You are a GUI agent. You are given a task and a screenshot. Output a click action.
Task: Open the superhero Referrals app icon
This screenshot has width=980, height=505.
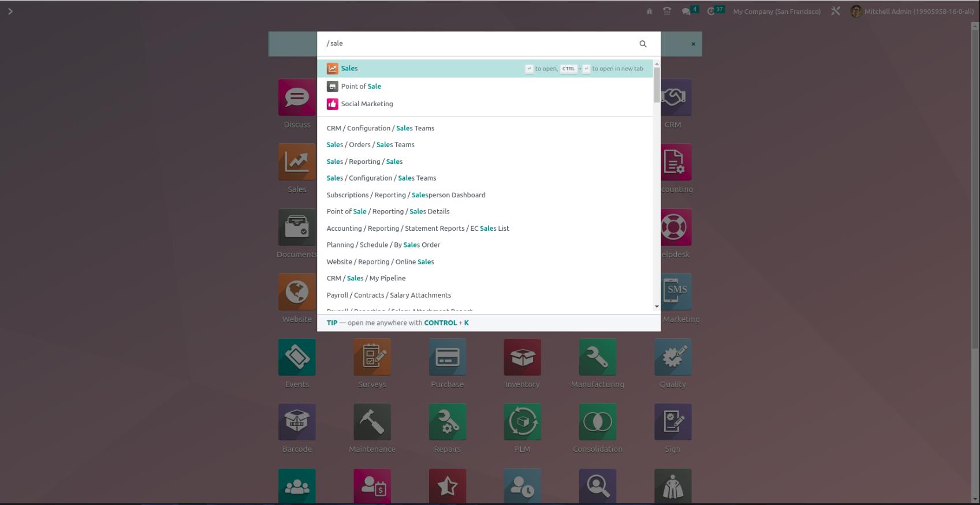673,486
